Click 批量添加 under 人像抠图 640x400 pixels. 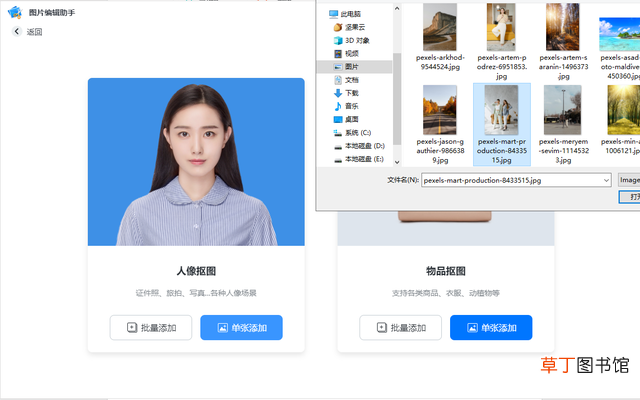point(151,327)
